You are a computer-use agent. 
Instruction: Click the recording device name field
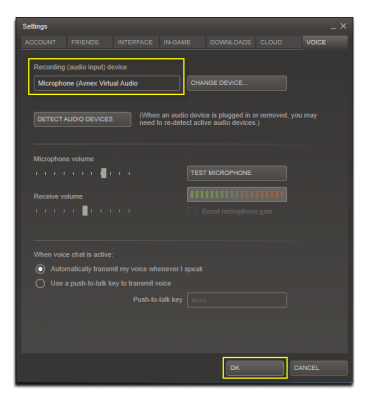pos(107,83)
